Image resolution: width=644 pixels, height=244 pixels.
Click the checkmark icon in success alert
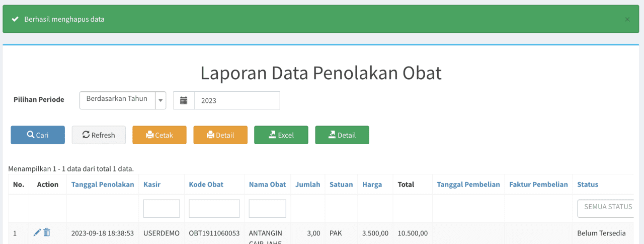(15, 19)
